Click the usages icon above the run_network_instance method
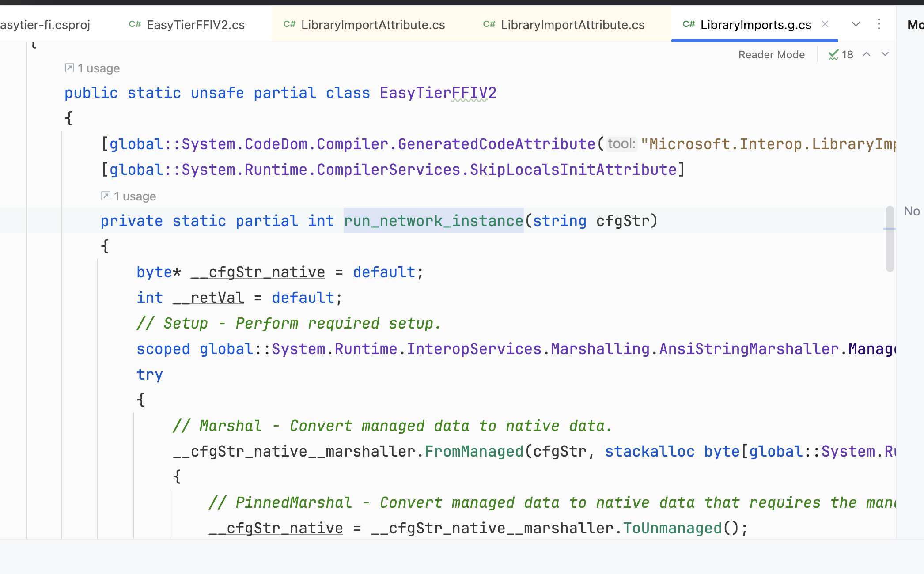Screen dimensions: 924x574 pyautogui.click(x=106, y=196)
